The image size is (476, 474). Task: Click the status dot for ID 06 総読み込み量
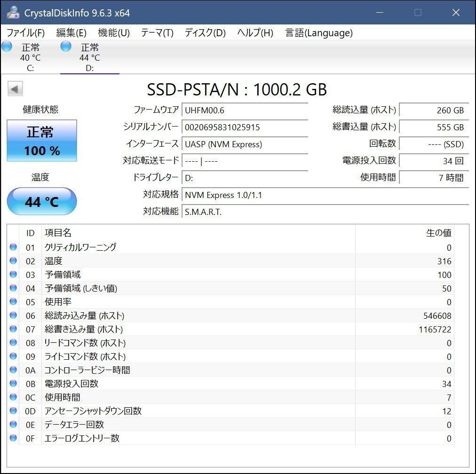(x=13, y=315)
